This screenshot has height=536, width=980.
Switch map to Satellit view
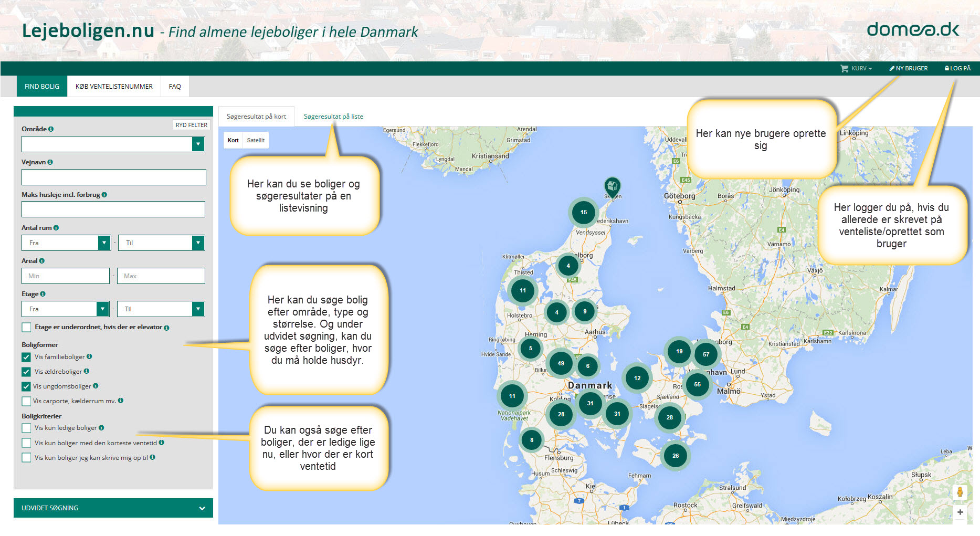point(256,140)
